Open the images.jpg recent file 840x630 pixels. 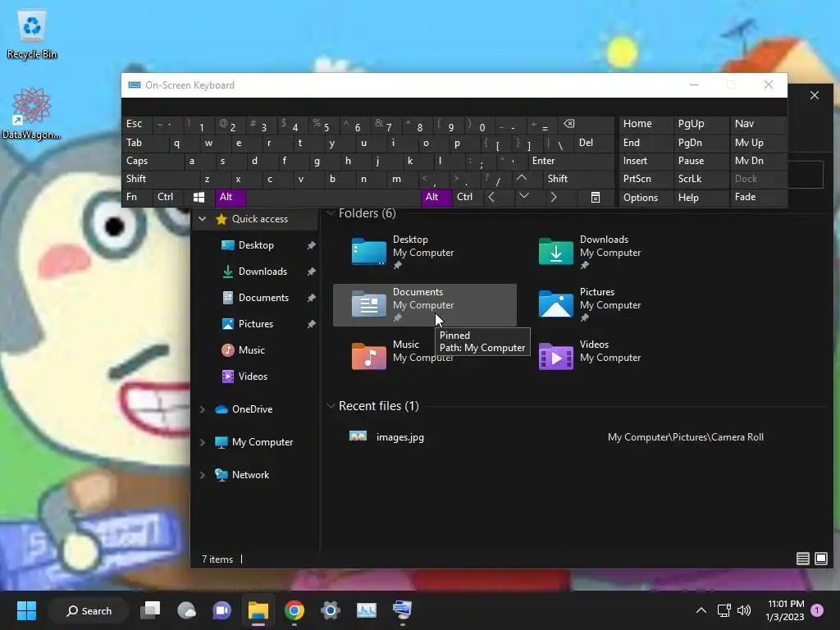pos(399,437)
